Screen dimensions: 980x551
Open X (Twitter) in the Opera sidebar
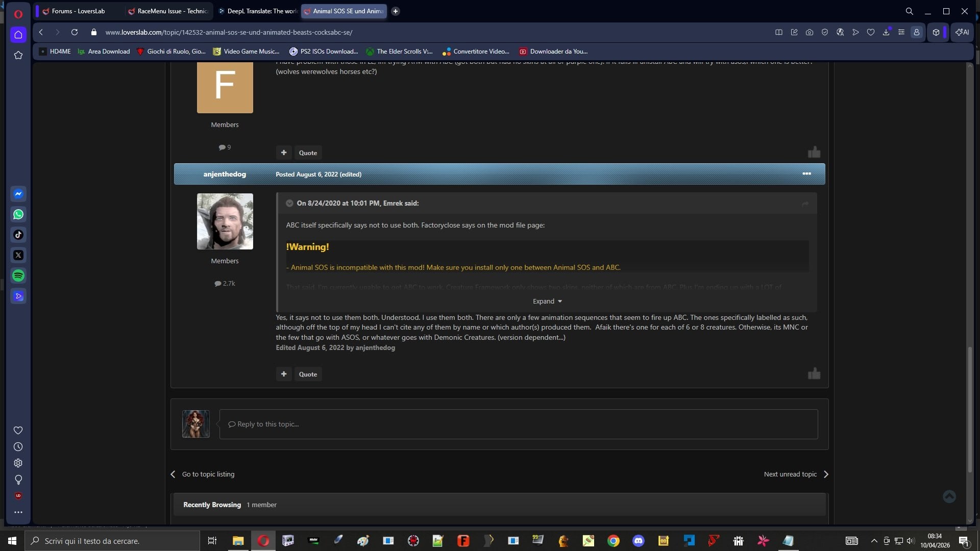pos(18,255)
